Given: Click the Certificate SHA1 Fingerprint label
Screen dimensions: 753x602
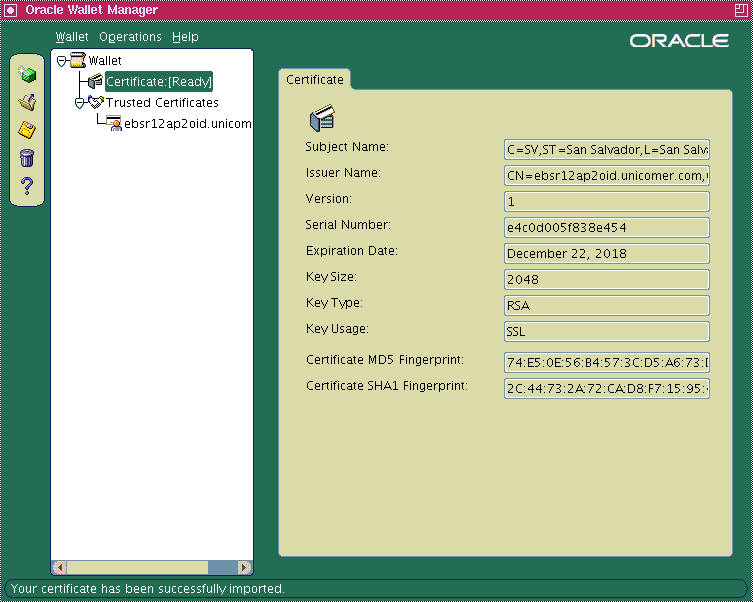Looking at the screenshot, I should (x=387, y=385).
